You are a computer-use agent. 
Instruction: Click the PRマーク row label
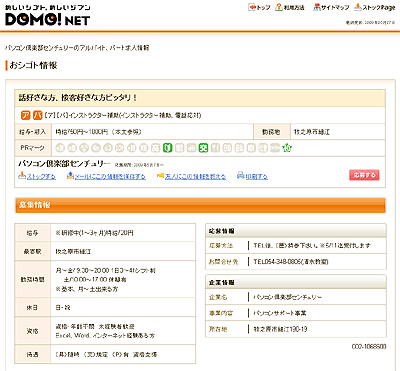(32, 148)
